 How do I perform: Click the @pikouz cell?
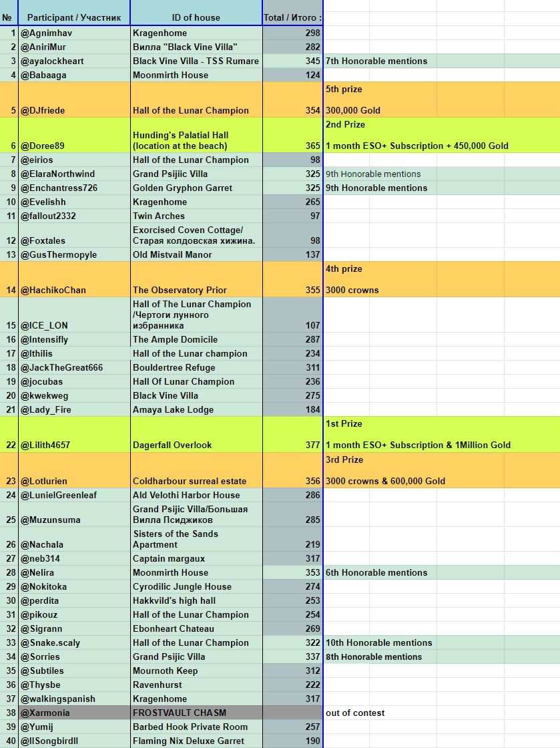(x=74, y=614)
